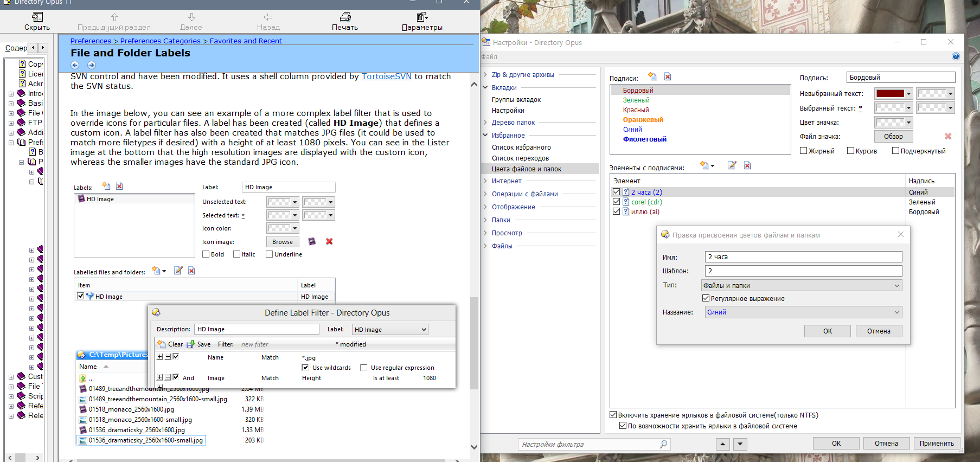
Task: Click the Печать printer icon
Action: point(345,17)
